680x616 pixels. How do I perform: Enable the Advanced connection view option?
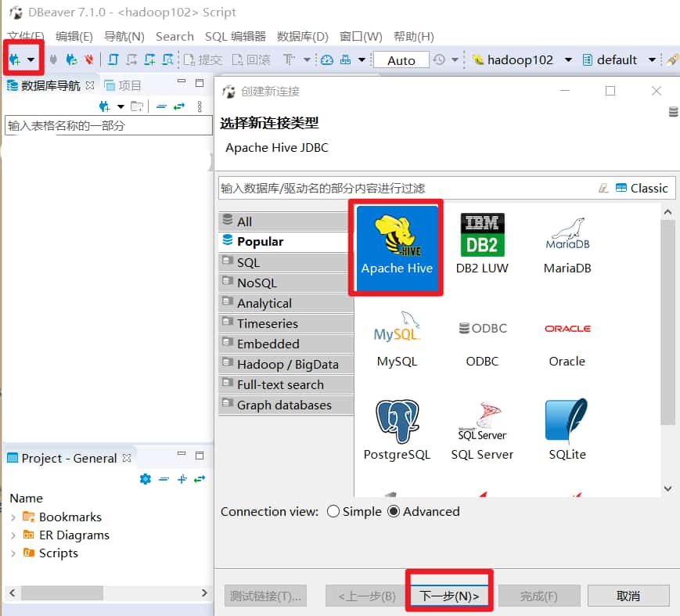pos(394,511)
